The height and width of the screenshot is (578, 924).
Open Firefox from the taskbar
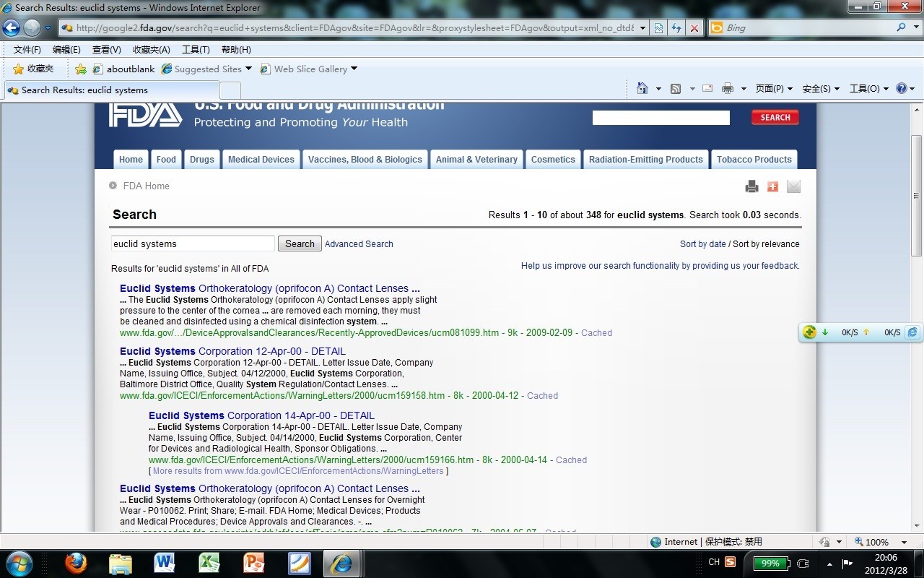click(76, 563)
